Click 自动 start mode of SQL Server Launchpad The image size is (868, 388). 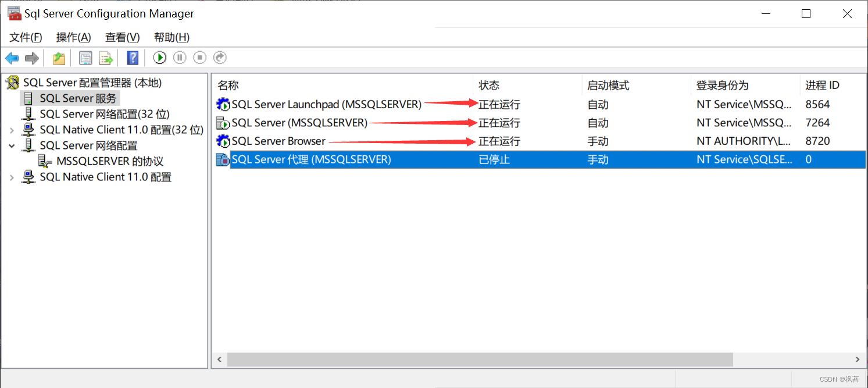(598, 105)
